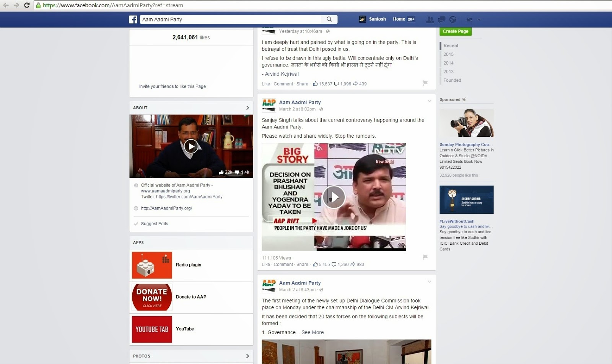The height and width of the screenshot is (364, 612).
Task: Share the Arvind Kejriwal 'deeply hurt' post
Action: point(302,84)
